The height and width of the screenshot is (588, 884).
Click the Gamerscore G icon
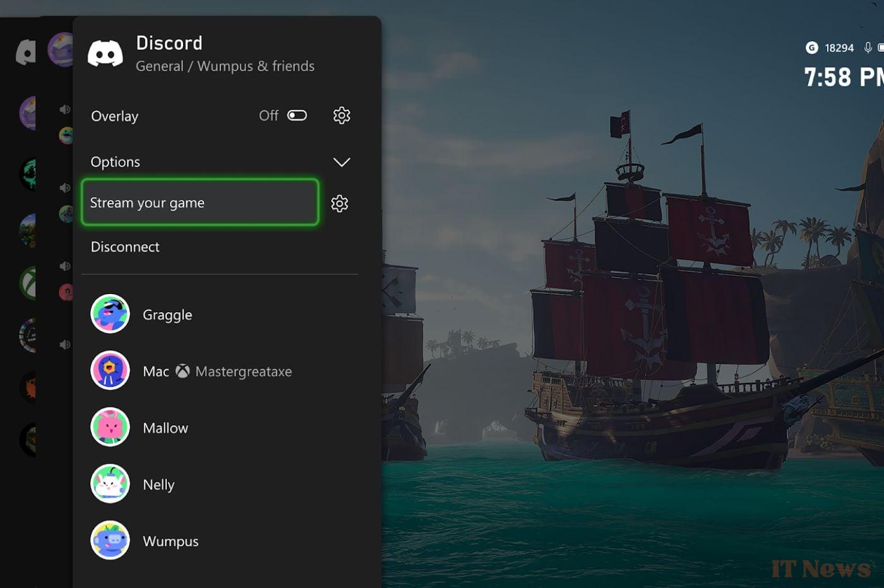812,48
